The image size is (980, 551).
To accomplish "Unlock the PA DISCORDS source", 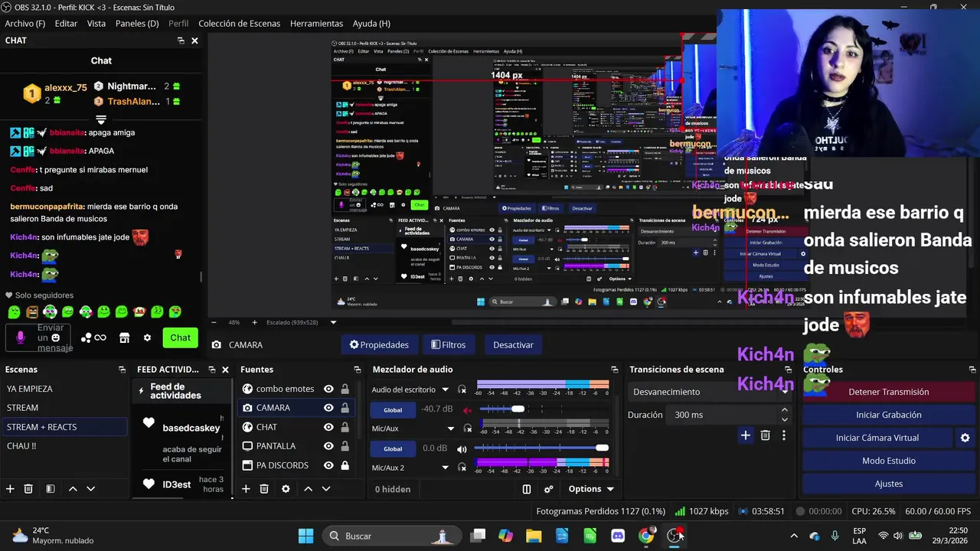I will tap(345, 465).
